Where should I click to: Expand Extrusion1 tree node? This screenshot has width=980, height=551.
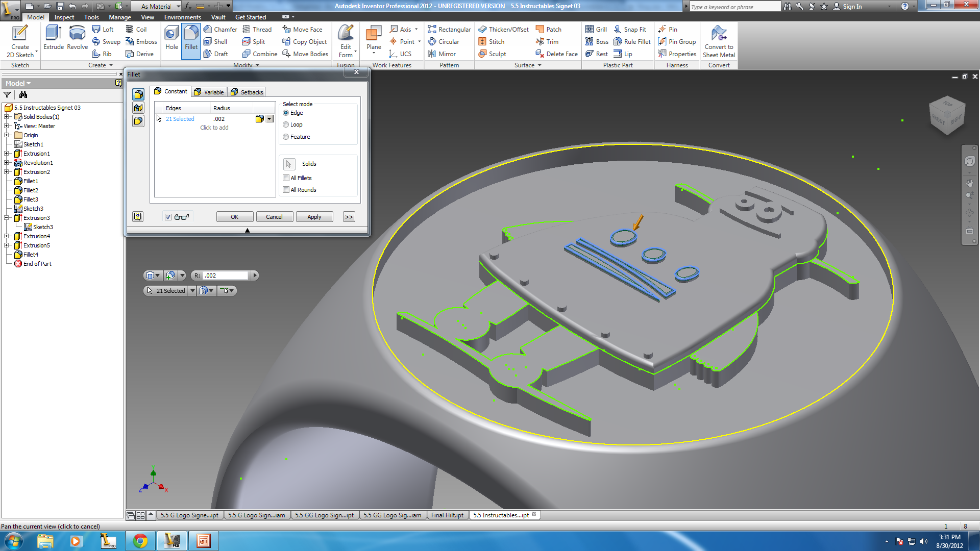[x=7, y=154]
